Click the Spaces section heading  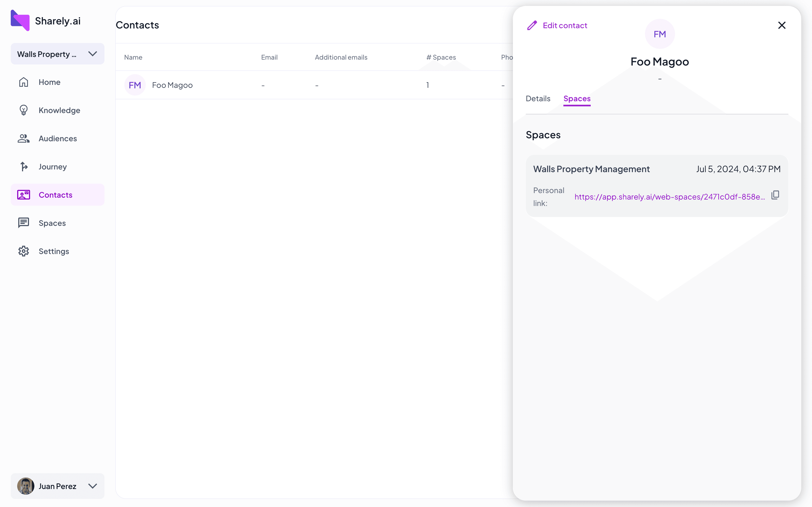click(x=543, y=135)
